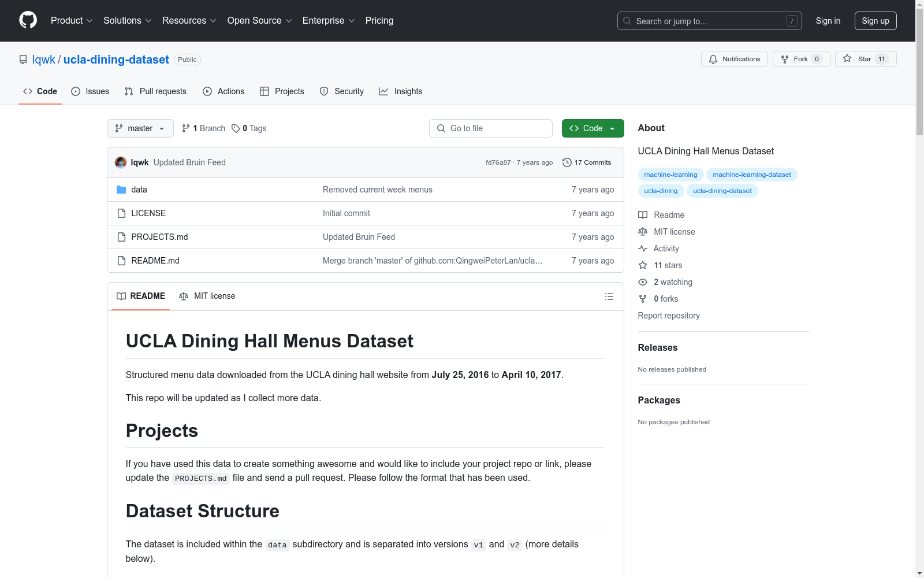Open commit fd76a87
The height and width of the screenshot is (578, 924).
tap(498, 162)
